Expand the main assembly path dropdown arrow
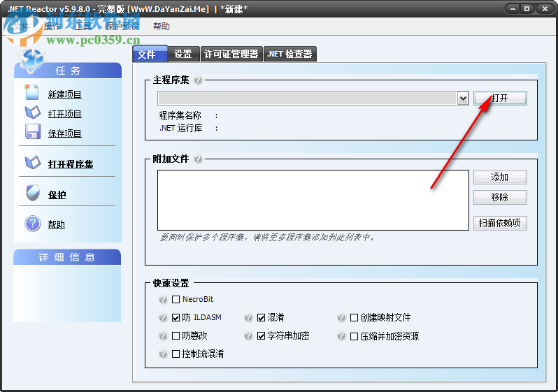This screenshot has width=558, height=392. pyautogui.click(x=463, y=99)
